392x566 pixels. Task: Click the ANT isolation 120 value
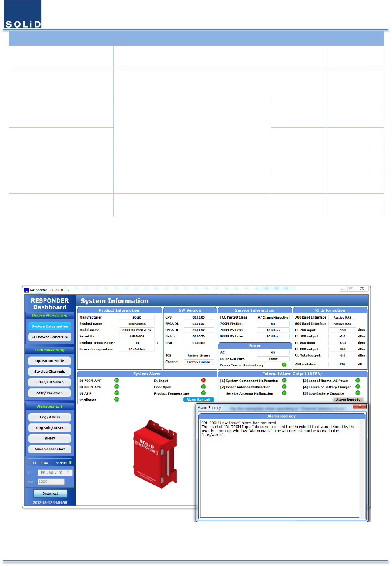342,365
